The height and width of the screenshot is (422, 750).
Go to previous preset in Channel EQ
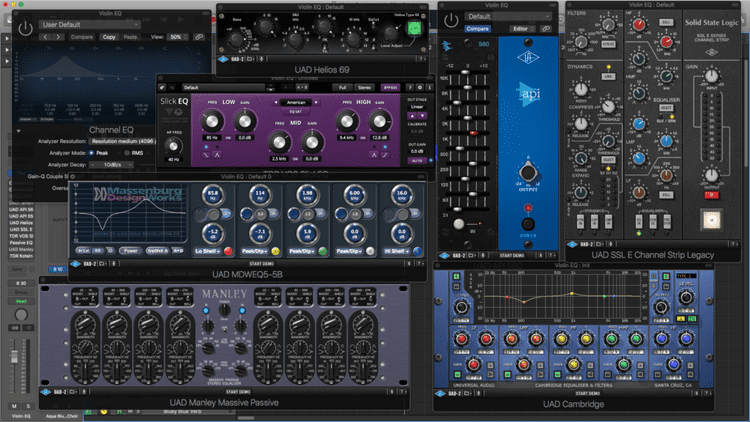pyautogui.click(x=45, y=37)
